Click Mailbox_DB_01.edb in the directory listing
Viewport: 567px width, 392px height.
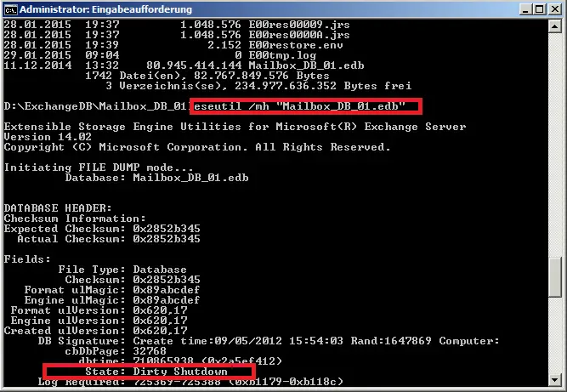[306, 65]
